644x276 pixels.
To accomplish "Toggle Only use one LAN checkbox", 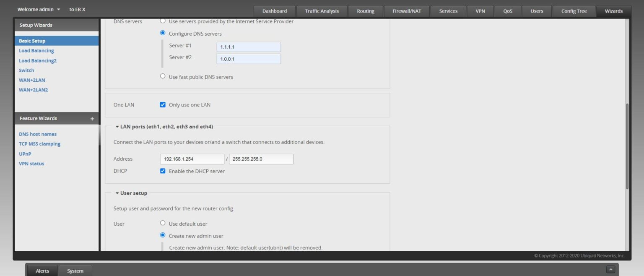I will 163,105.
